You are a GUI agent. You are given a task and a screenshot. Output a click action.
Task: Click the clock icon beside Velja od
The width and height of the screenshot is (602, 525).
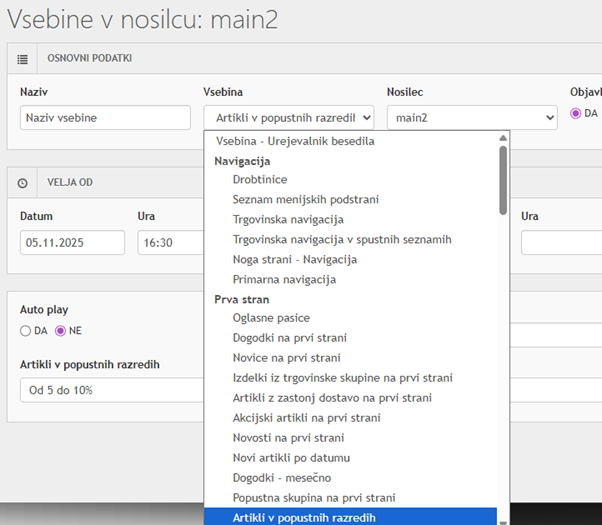23,183
